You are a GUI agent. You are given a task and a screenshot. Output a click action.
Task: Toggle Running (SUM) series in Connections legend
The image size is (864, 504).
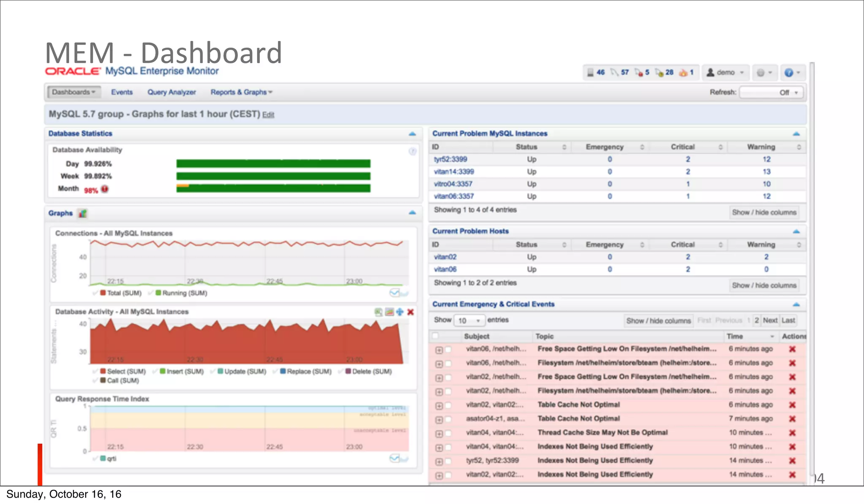[x=178, y=293]
